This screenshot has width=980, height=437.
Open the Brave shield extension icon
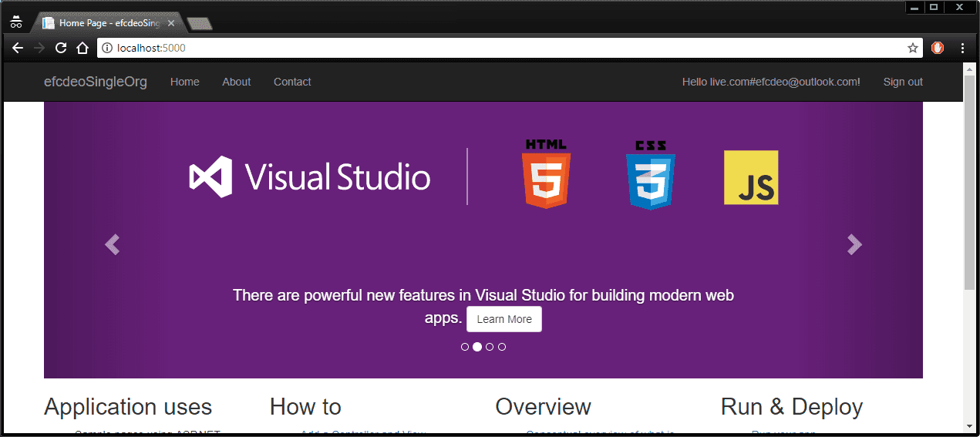(938, 48)
